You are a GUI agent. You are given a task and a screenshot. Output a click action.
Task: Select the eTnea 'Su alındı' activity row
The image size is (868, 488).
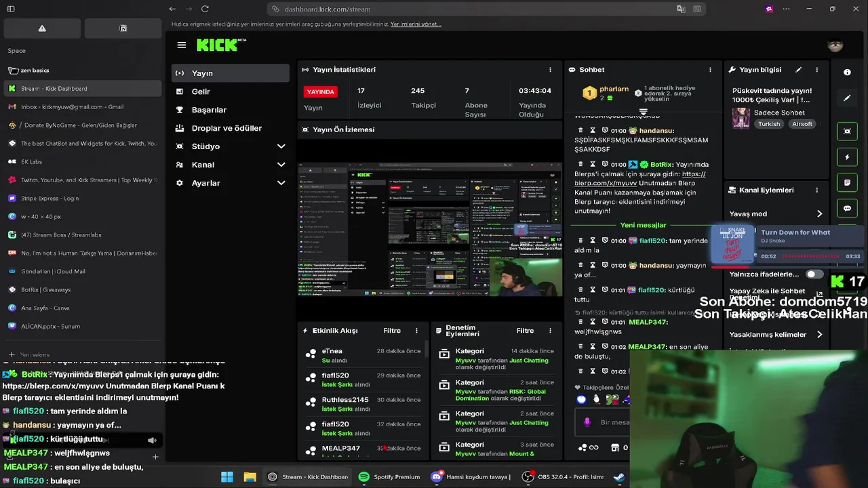click(x=365, y=355)
